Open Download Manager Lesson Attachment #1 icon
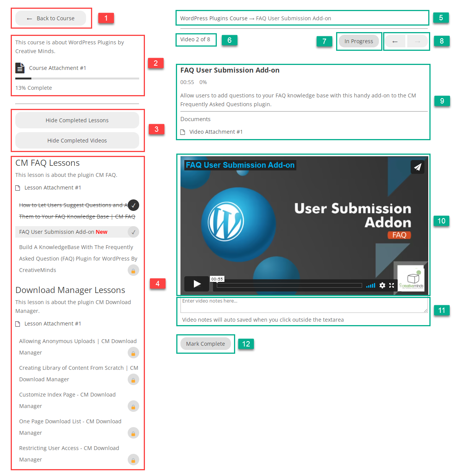The height and width of the screenshot is (476, 460). click(18, 324)
